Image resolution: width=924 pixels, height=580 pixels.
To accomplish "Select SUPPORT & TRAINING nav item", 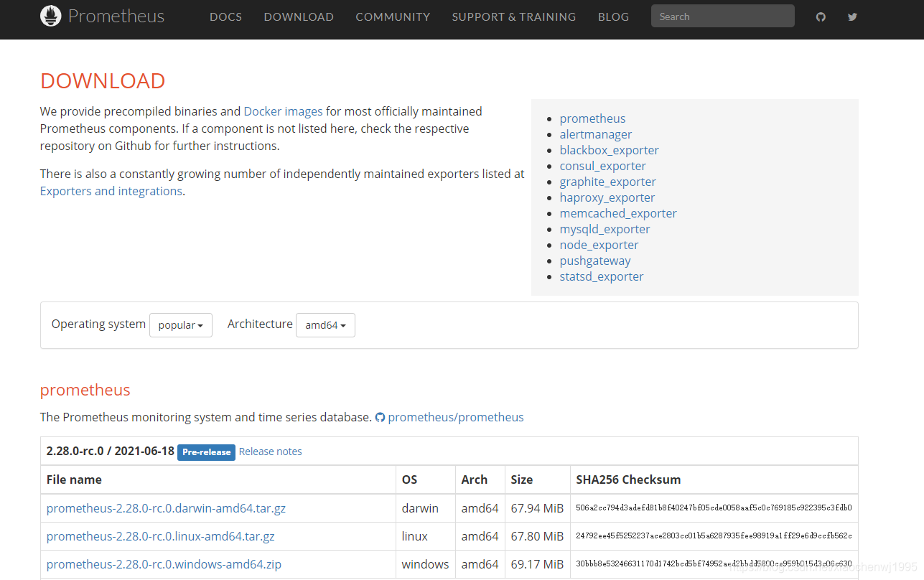I will pyautogui.click(x=514, y=17).
